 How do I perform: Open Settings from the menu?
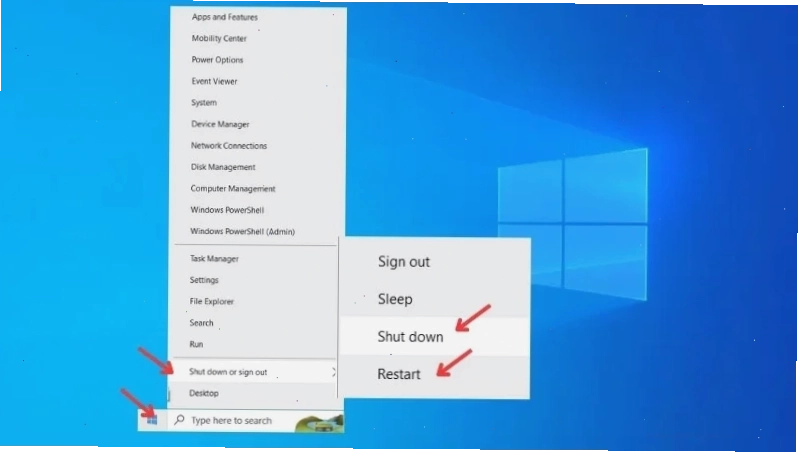[x=204, y=280]
